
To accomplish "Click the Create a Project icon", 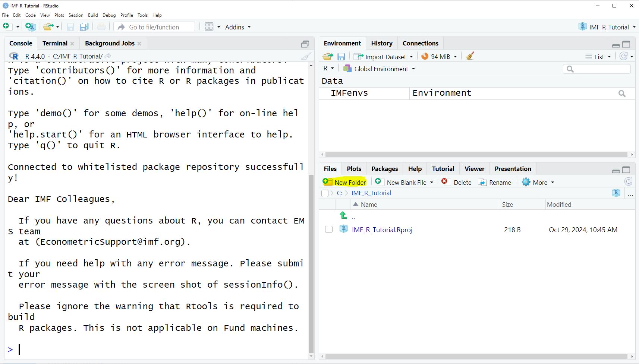I will [30, 27].
